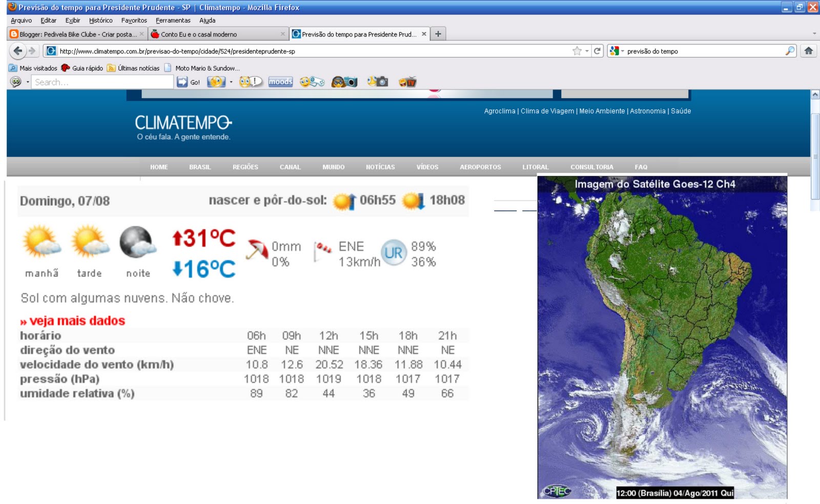The image size is (820, 504).
Task: Open the smiley logo dropdown arrow
Action: coord(28,82)
